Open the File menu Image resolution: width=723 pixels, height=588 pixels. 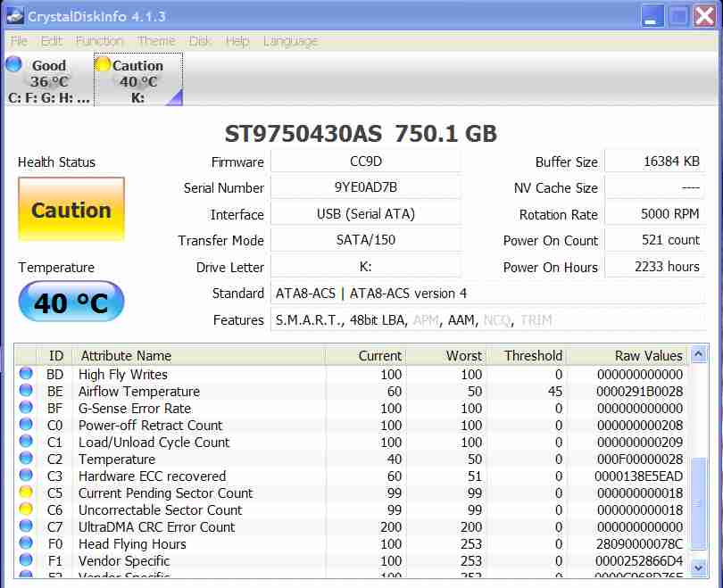[19, 41]
